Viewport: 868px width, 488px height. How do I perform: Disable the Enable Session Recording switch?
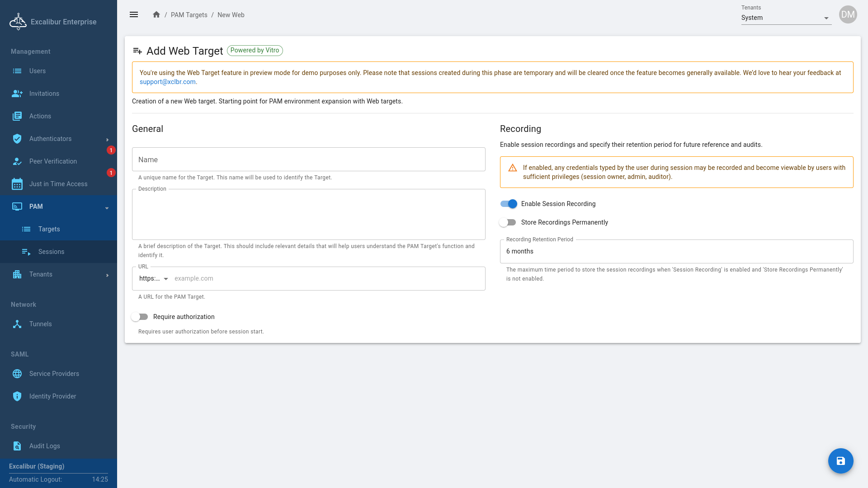pyautogui.click(x=509, y=204)
